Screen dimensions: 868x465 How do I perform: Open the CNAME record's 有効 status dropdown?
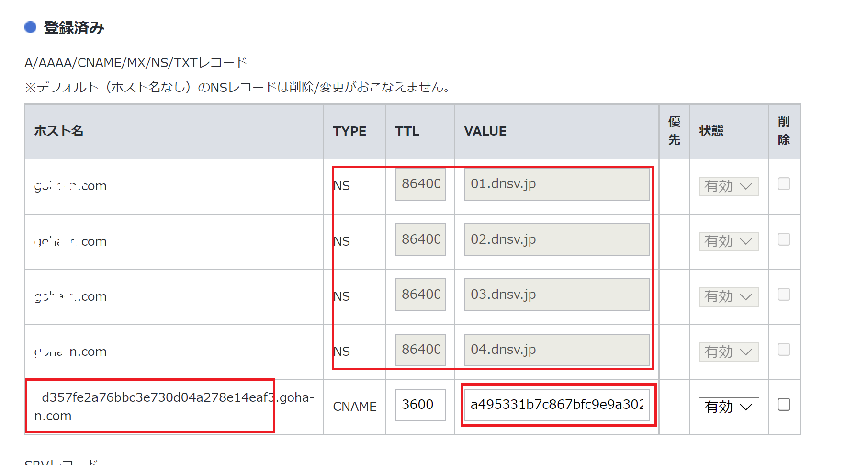click(x=729, y=407)
